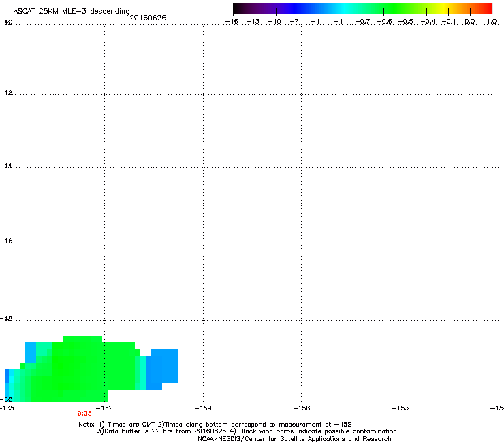Click the color bar label -0.7
504x443 pixels.
tap(362, 22)
